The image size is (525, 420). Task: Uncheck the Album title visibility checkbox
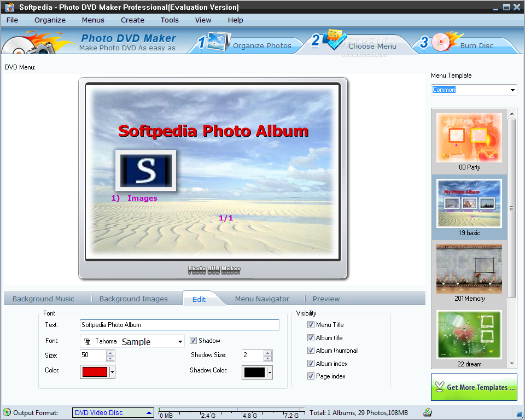pos(311,337)
